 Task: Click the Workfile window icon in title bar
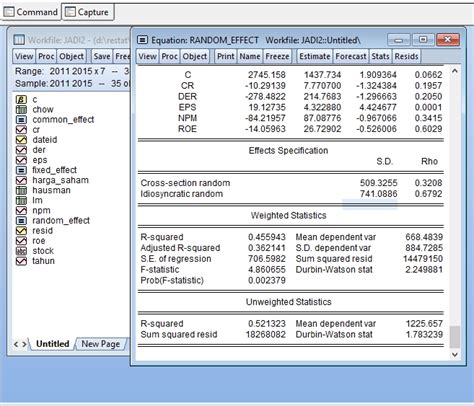[19, 40]
